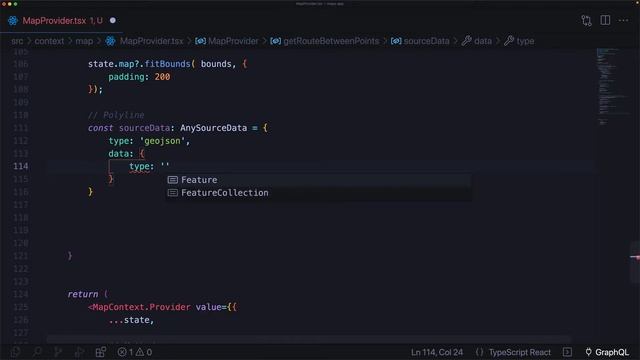Change 'TypeScript React' language mode

(520, 352)
